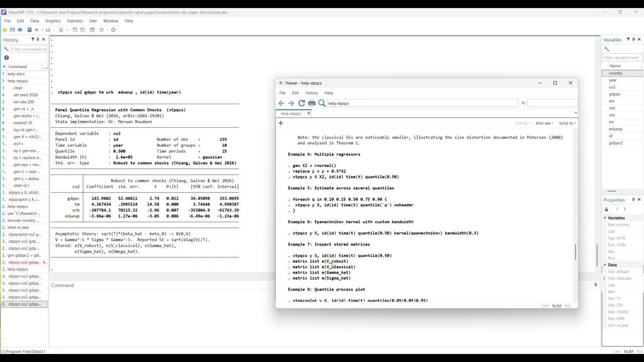
Task: Select the eduexp variable in Variables list
Action: coord(622,129)
